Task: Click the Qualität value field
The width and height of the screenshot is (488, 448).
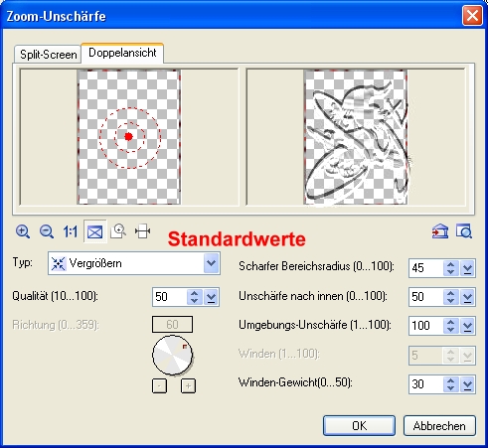Action: click(170, 296)
